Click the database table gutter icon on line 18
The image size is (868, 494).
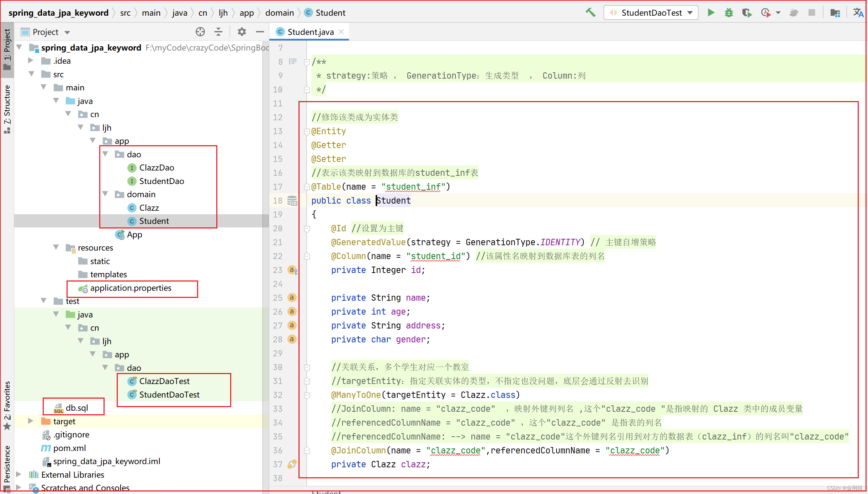292,201
